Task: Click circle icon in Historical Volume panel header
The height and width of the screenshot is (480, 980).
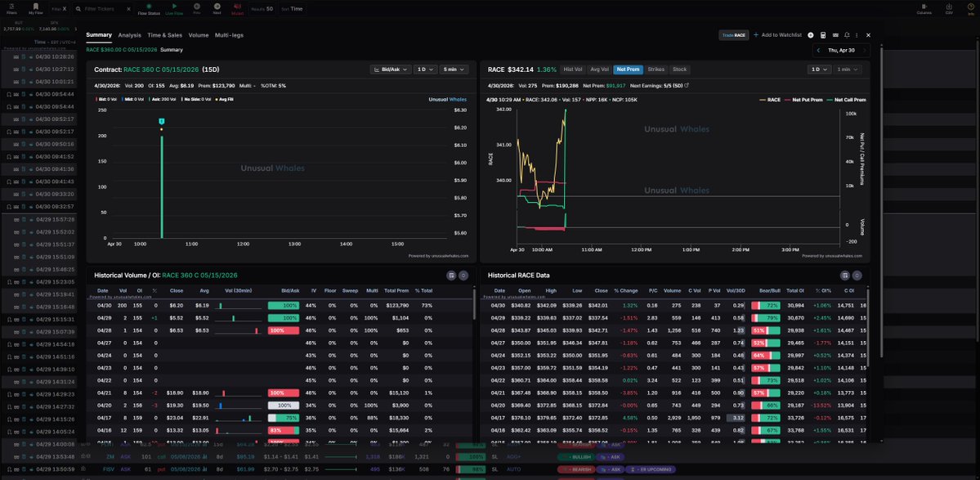Action: [x=463, y=275]
